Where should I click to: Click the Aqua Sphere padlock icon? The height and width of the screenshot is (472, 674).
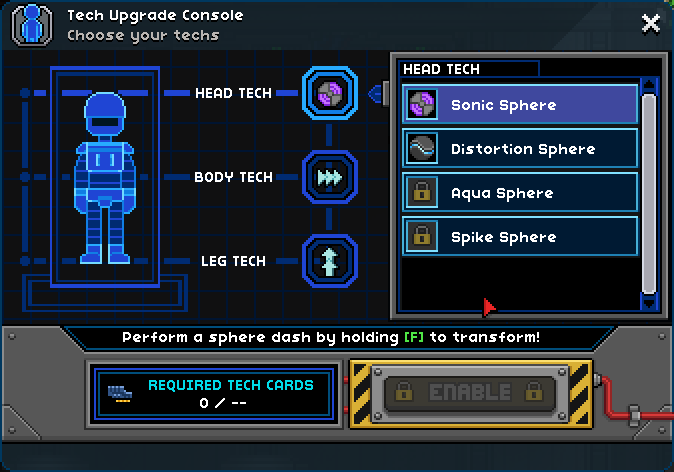pyautogui.click(x=422, y=193)
